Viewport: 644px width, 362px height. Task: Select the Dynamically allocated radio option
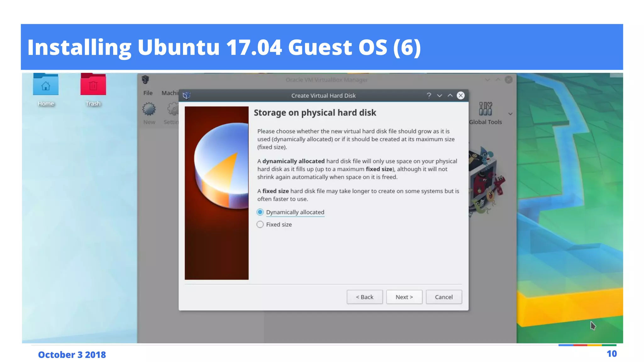tap(291, 212)
